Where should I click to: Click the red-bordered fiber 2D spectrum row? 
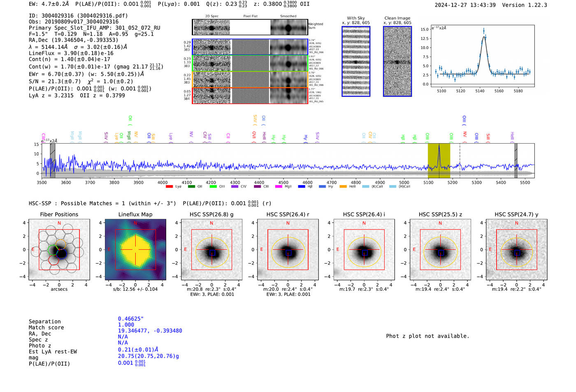pos(250,95)
